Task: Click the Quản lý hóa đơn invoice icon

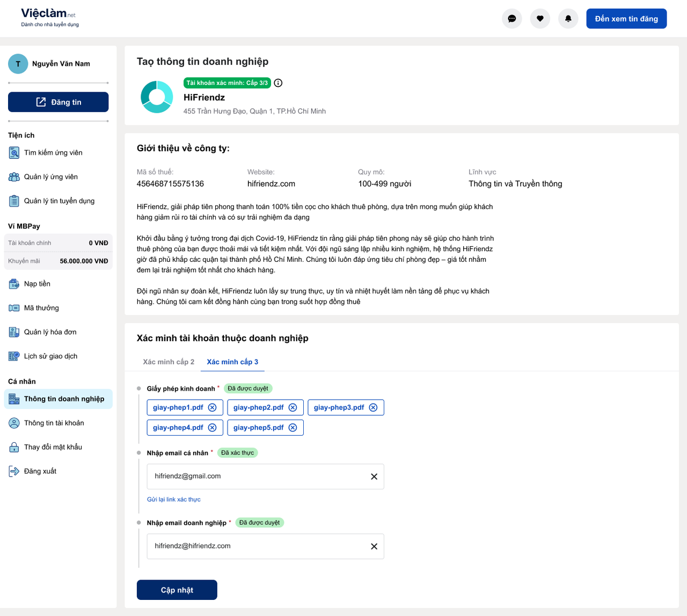Action: (x=14, y=332)
